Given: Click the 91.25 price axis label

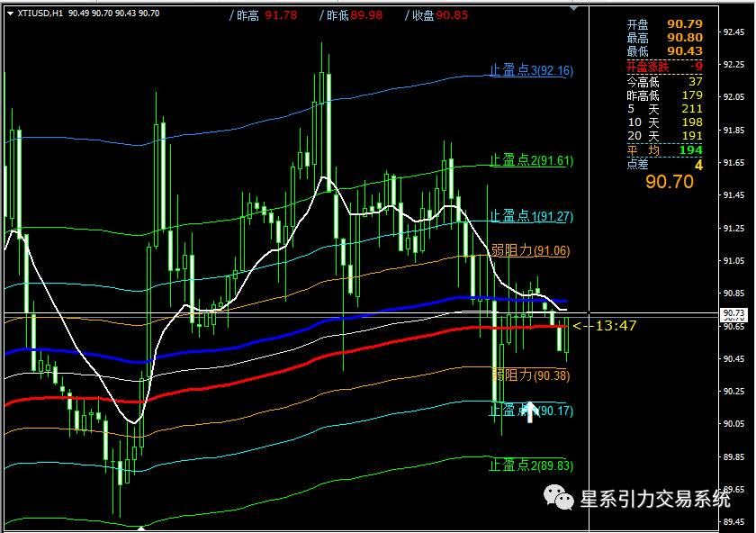Looking at the screenshot, I should tap(733, 228).
